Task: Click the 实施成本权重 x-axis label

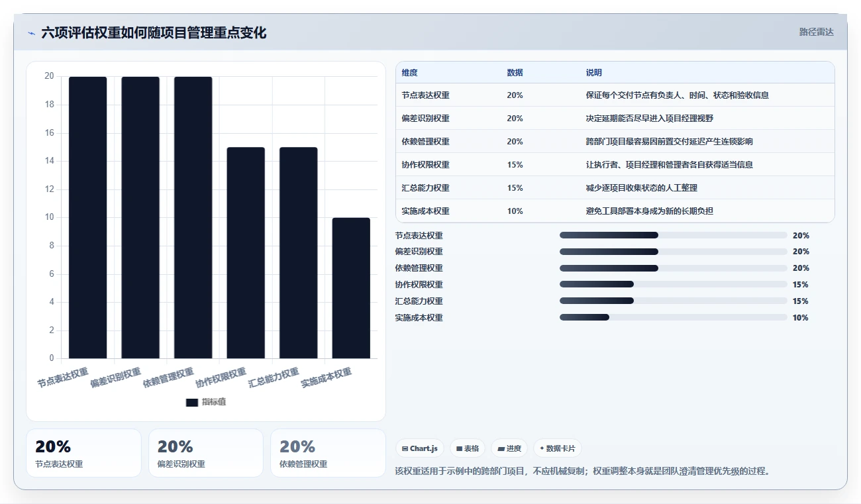Action: (x=327, y=378)
